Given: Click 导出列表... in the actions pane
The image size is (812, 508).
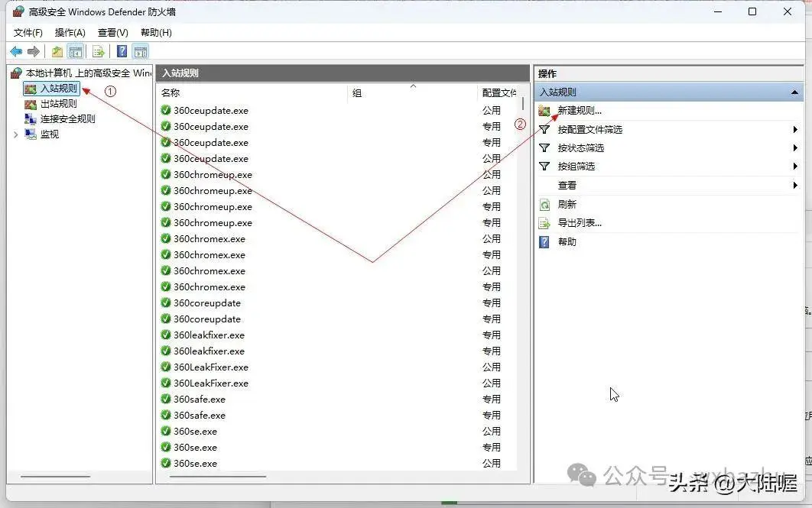Looking at the screenshot, I should [580, 223].
